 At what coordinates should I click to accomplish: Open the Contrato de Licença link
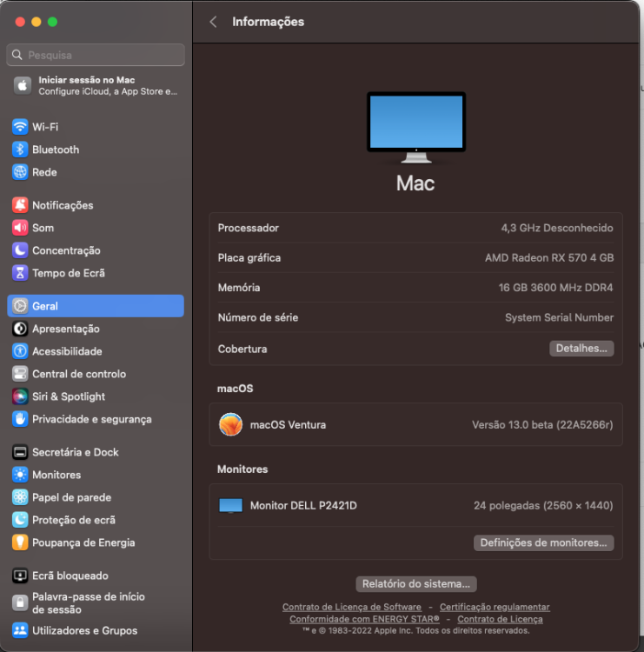click(x=500, y=619)
